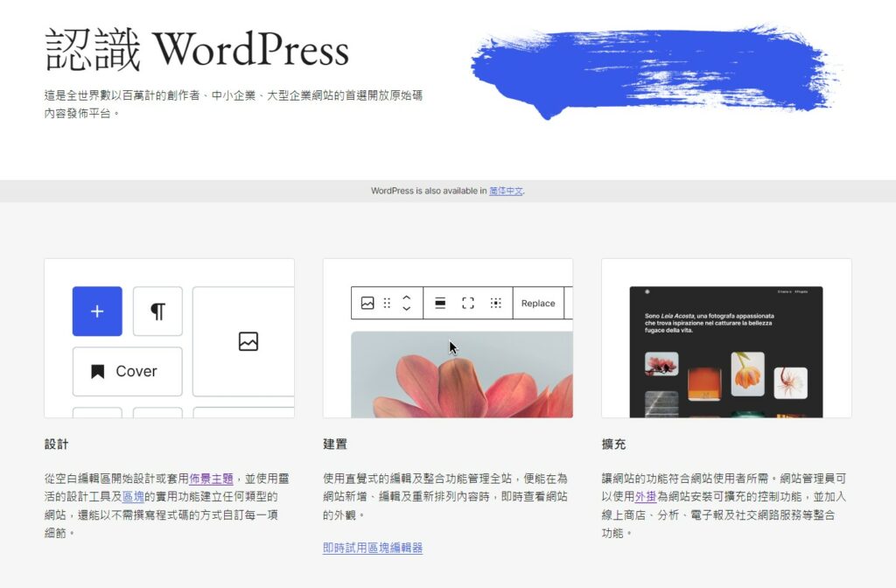Screen dimensions: 896x588
Task: Click the Cover block with bookmark icon
Action: [128, 371]
